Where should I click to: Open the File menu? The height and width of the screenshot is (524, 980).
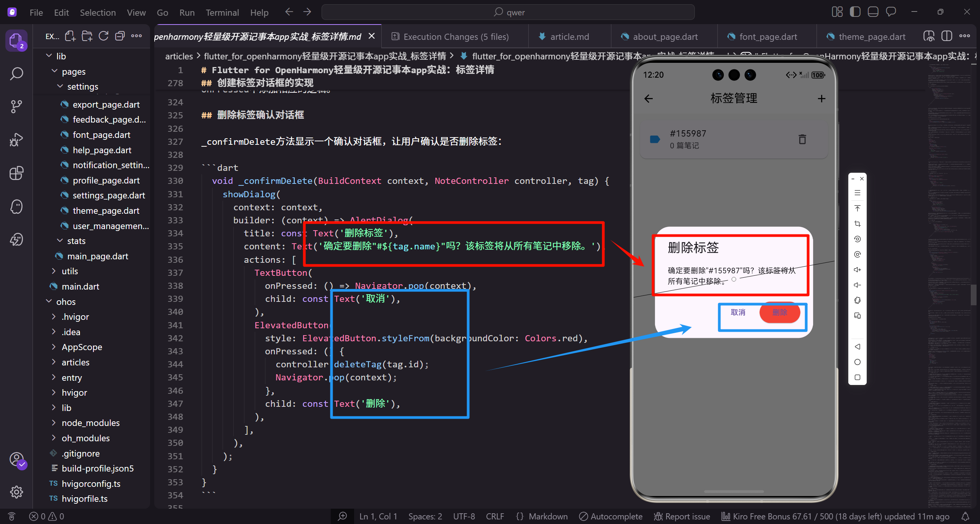click(x=36, y=13)
